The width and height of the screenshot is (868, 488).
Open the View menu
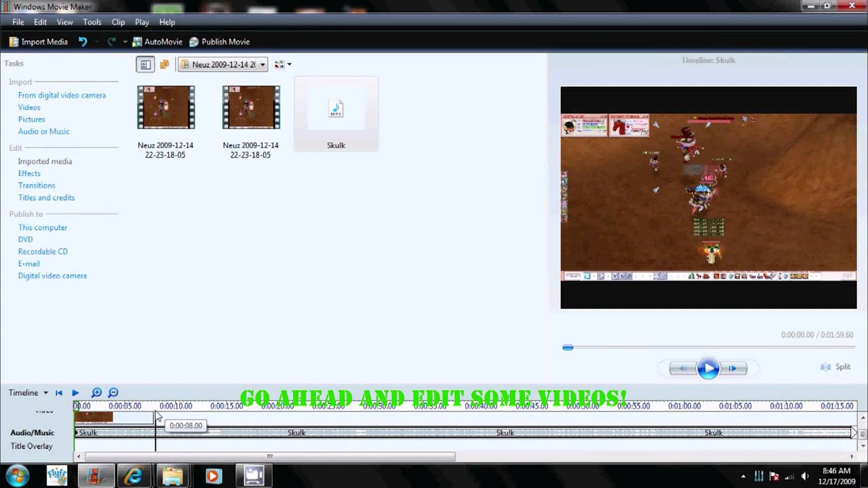click(x=64, y=22)
